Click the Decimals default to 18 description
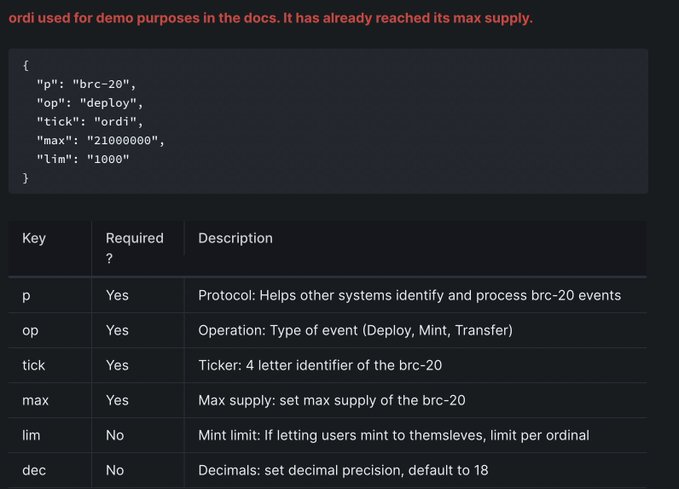The width and height of the screenshot is (679, 489). [343, 470]
